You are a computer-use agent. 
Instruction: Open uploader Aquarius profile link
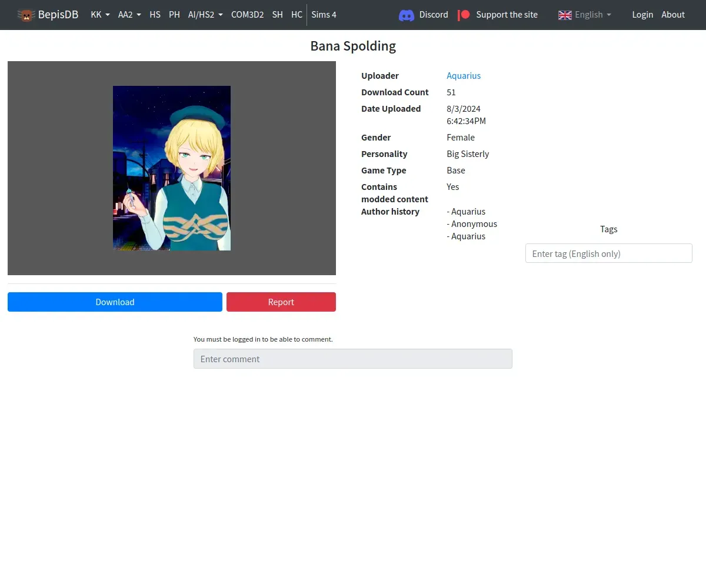pos(464,75)
